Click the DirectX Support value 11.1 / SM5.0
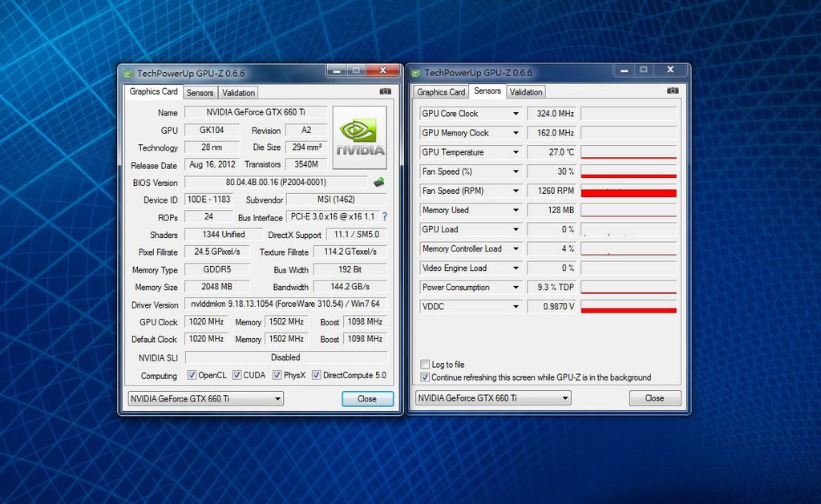821x504 pixels. (357, 235)
